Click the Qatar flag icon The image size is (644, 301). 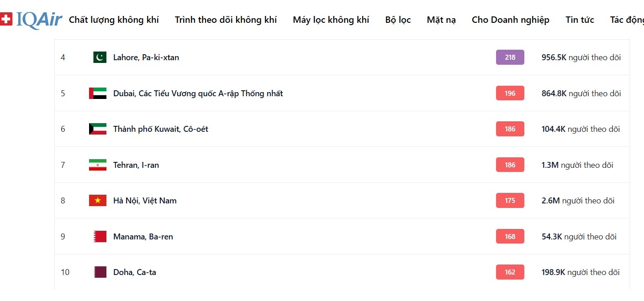100,272
